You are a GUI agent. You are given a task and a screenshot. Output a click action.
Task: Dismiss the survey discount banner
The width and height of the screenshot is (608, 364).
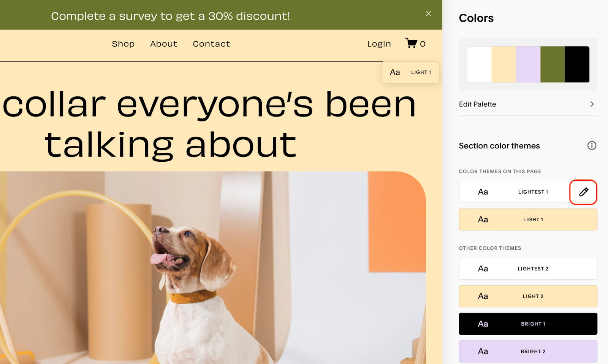click(x=428, y=14)
